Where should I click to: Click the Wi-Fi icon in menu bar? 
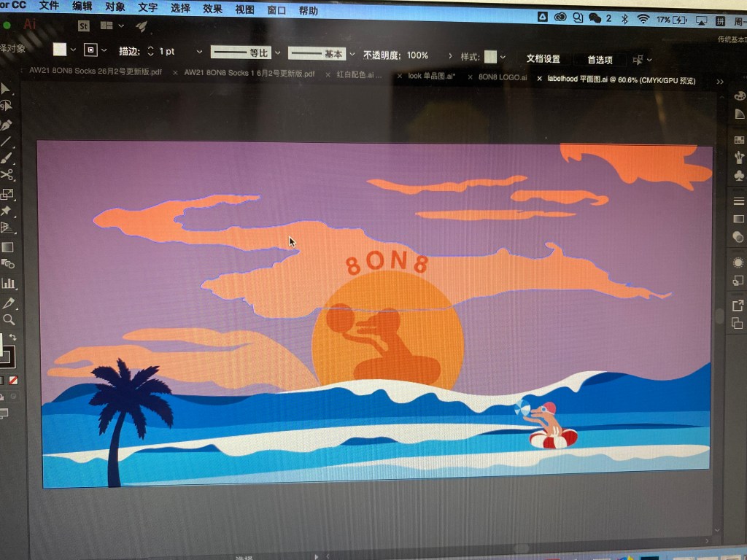643,18
